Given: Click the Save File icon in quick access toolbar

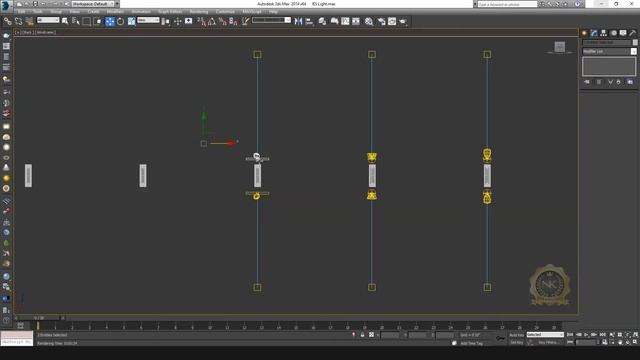Looking at the screenshot, I should click(35, 4).
